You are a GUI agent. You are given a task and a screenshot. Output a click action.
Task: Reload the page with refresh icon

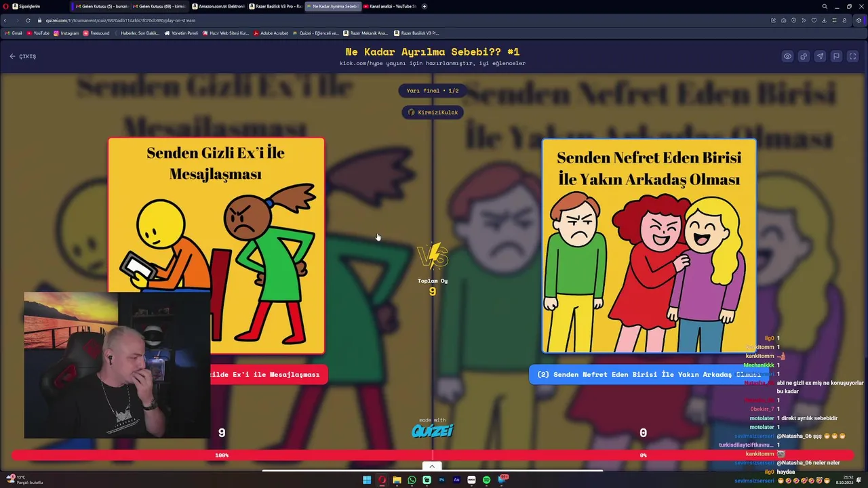pos(28,20)
